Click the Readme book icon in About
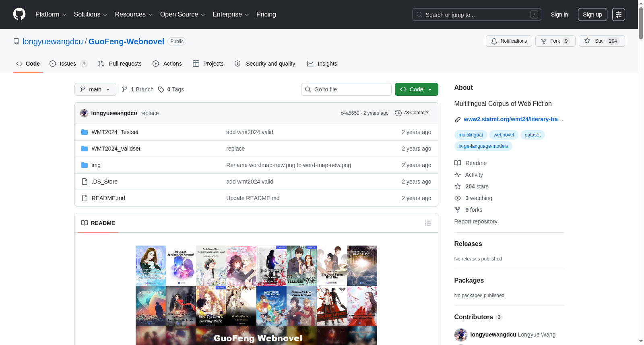 pos(458,163)
